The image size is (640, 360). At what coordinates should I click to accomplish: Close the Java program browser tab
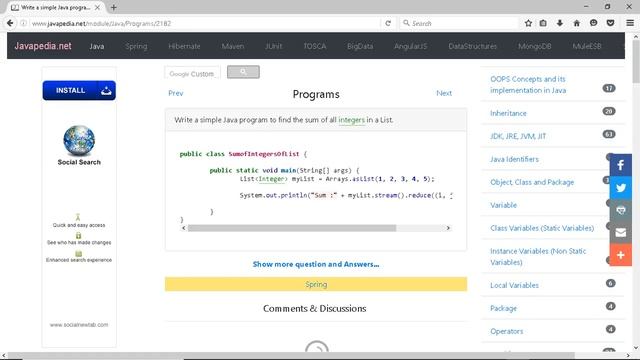[97, 7]
